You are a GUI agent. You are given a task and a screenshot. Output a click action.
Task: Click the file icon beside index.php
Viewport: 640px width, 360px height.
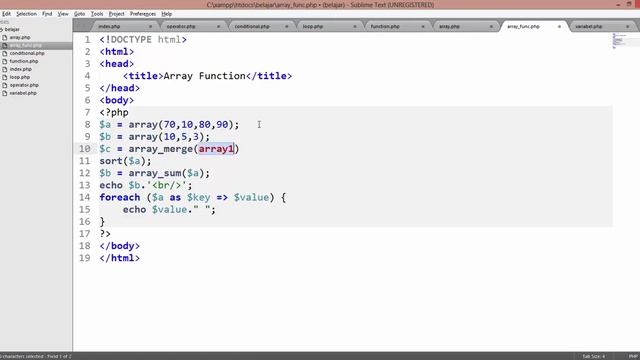(x=5, y=69)
